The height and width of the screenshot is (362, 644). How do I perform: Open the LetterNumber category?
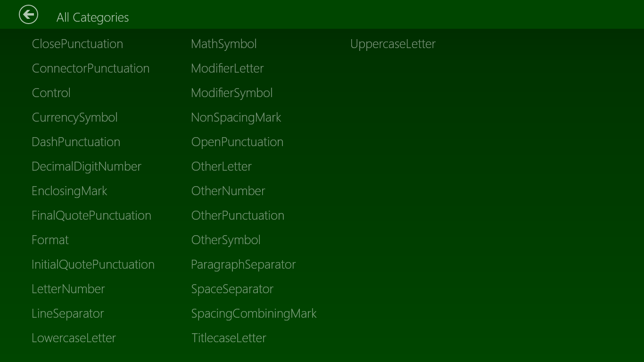(68, 289)
